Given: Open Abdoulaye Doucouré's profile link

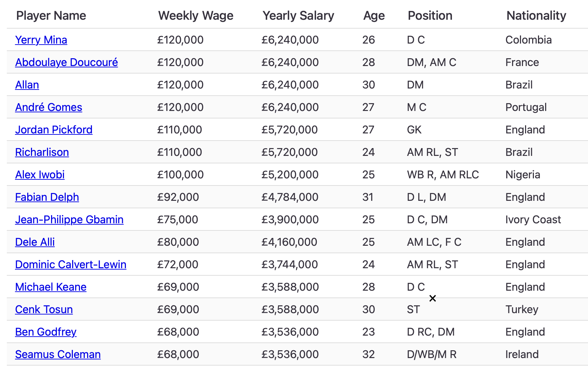Looking at the screenshot, I should [67, 62].
